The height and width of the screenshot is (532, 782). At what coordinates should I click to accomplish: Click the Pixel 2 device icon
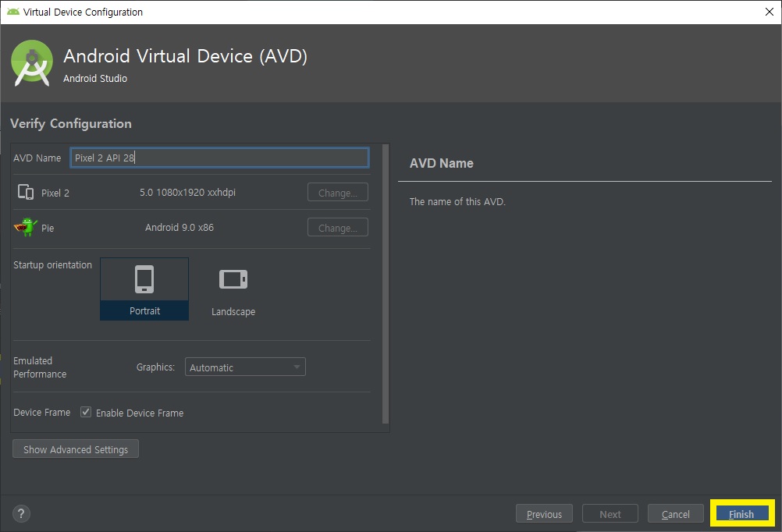pos(26,192)
